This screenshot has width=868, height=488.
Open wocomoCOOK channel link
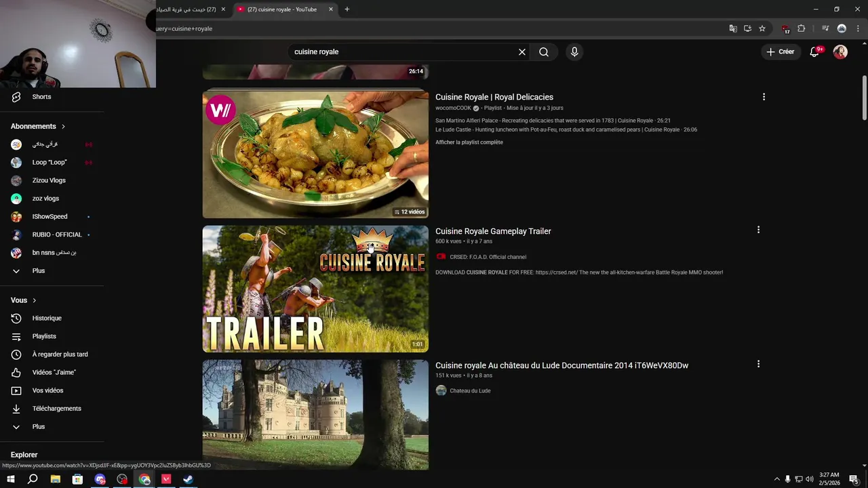pyautogui.click(x=453, y=108)
